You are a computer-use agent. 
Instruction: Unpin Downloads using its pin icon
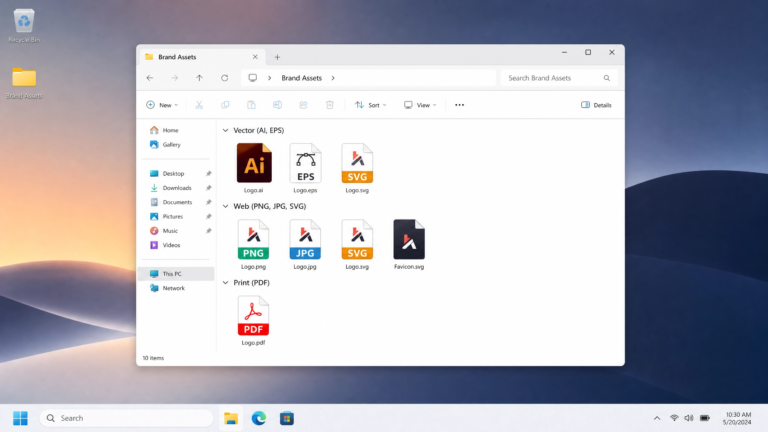coord(209,188)
